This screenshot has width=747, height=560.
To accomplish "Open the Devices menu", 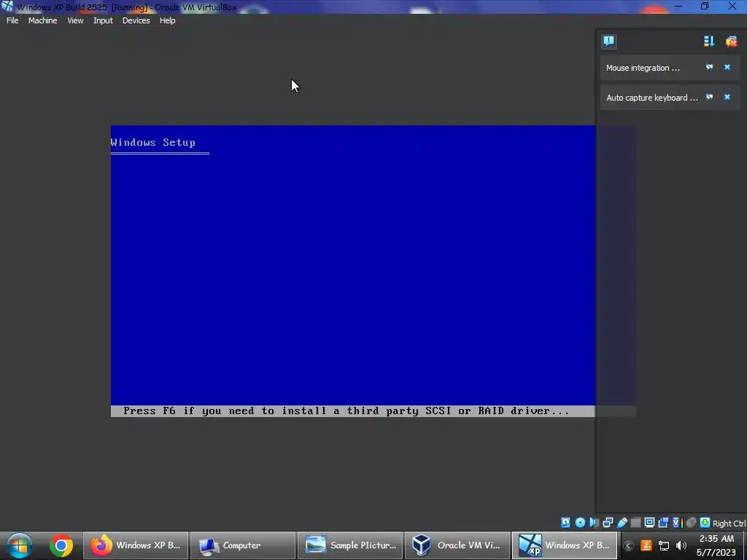I will (x=136, y=20).
